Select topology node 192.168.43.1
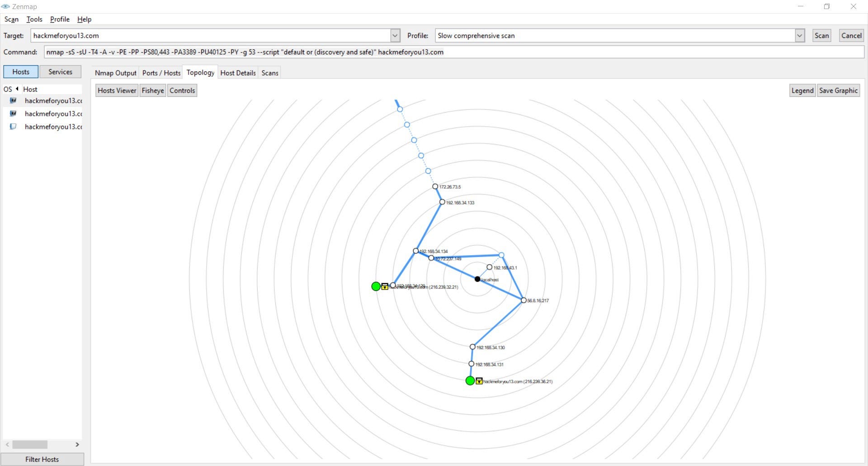The height and width of the screenshot is (466, 868). coord(489,267)
